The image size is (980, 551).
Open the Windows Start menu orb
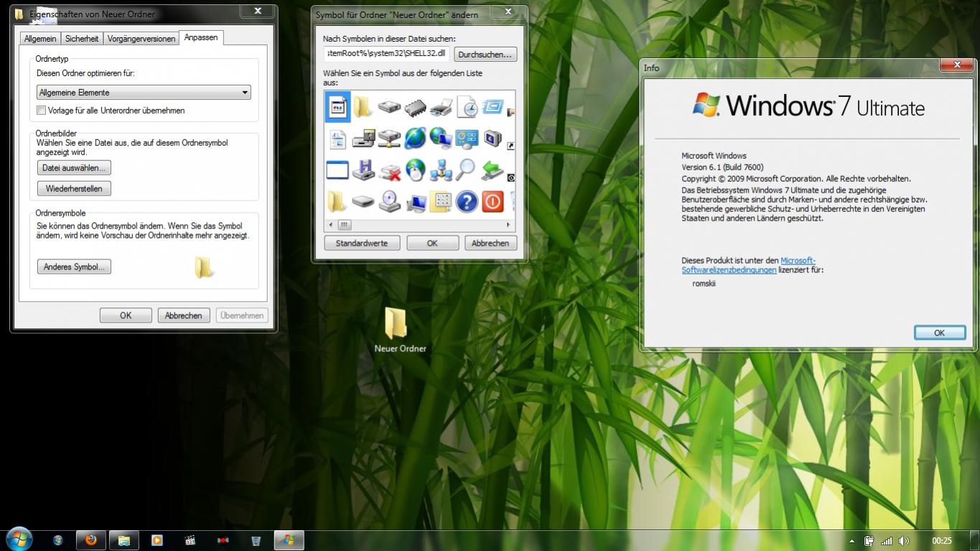(18, 539)
